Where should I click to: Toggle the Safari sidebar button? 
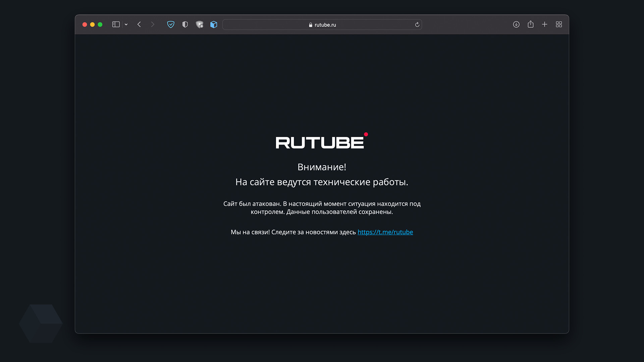pyautogui.click(x=116, y=24)
